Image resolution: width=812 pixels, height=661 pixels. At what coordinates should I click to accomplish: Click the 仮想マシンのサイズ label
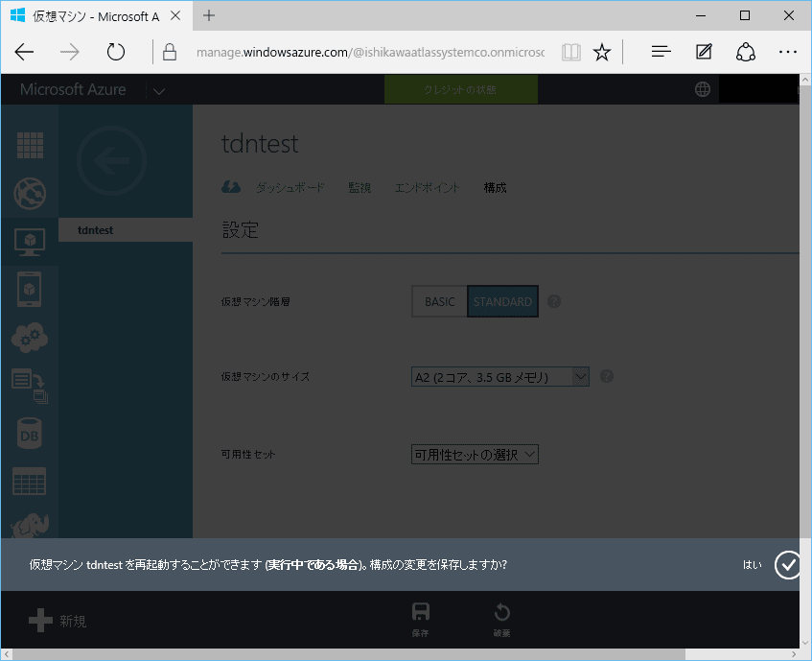(266, 377)
